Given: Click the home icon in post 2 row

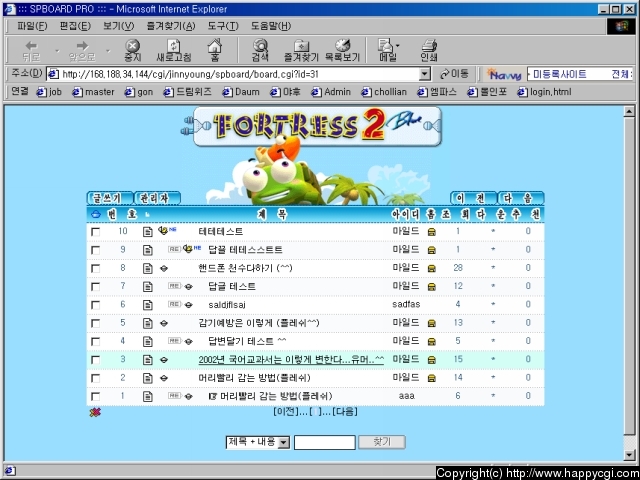Looking at the screenshot, I should pyautogui.click(x=431, y=378).
